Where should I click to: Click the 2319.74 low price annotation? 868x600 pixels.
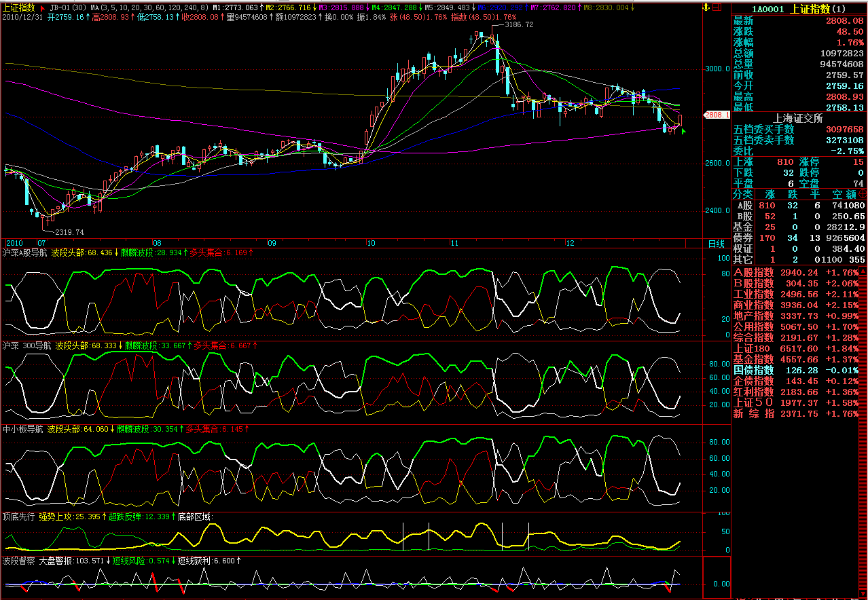coord(69,232)
